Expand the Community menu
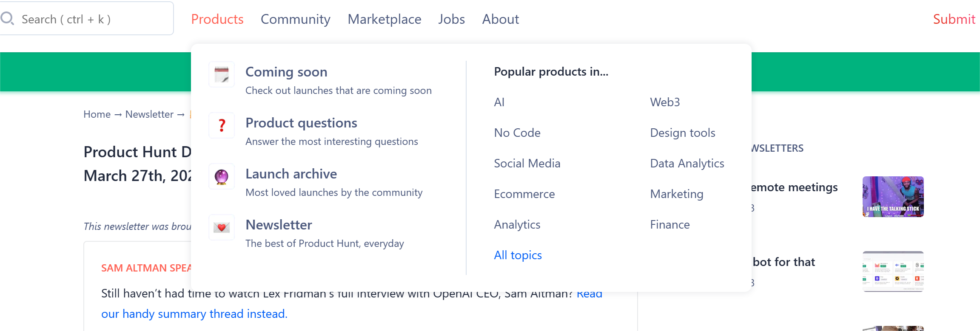The width and height of the screenshot is (980, 331). [295, 19]
